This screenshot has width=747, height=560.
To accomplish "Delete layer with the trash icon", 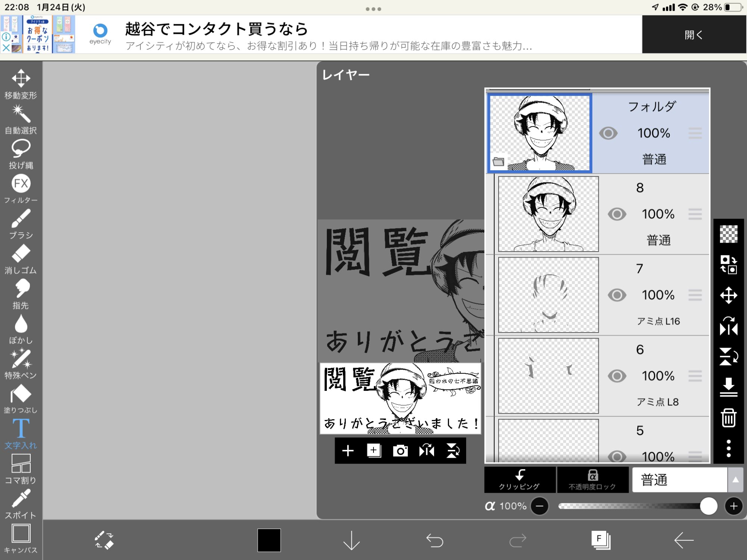I will point(728,417).
